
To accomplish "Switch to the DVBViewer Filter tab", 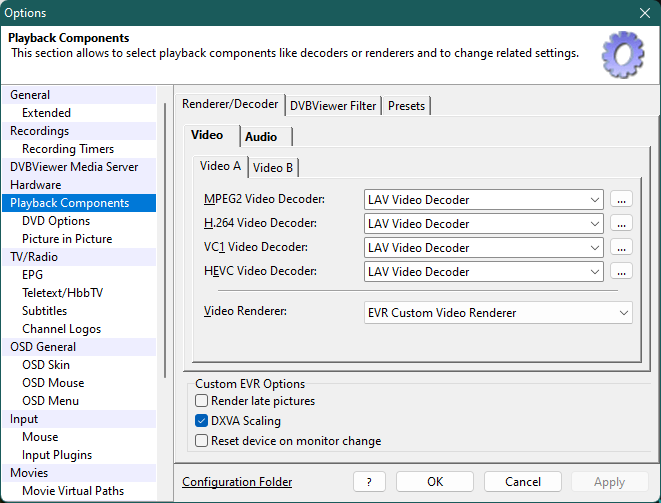I will point(334,106).
